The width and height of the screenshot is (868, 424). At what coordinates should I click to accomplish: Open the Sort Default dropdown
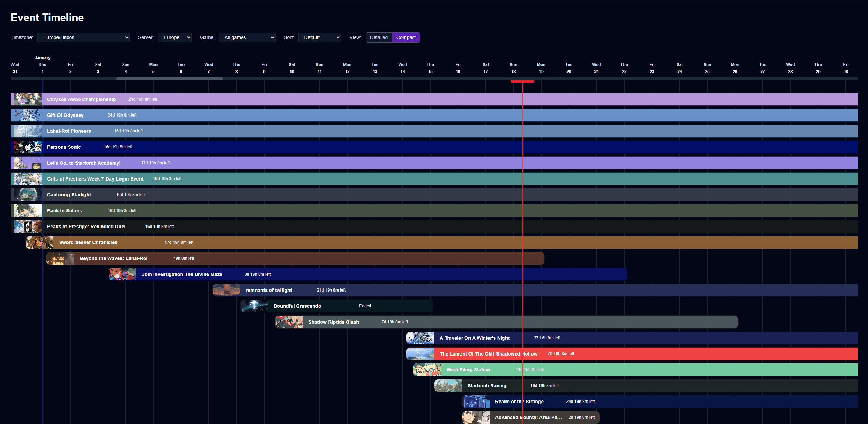pos(320,37)
